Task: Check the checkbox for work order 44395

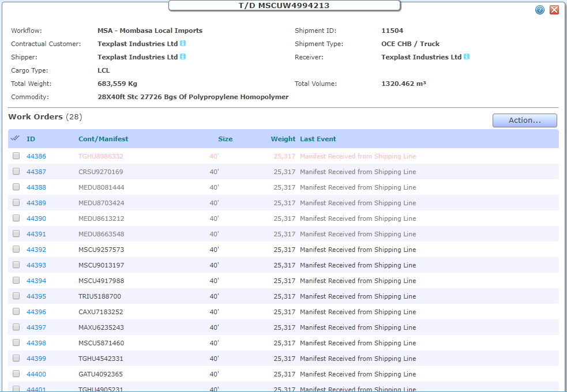Action: pyautogui.click(x=15, y=296)
